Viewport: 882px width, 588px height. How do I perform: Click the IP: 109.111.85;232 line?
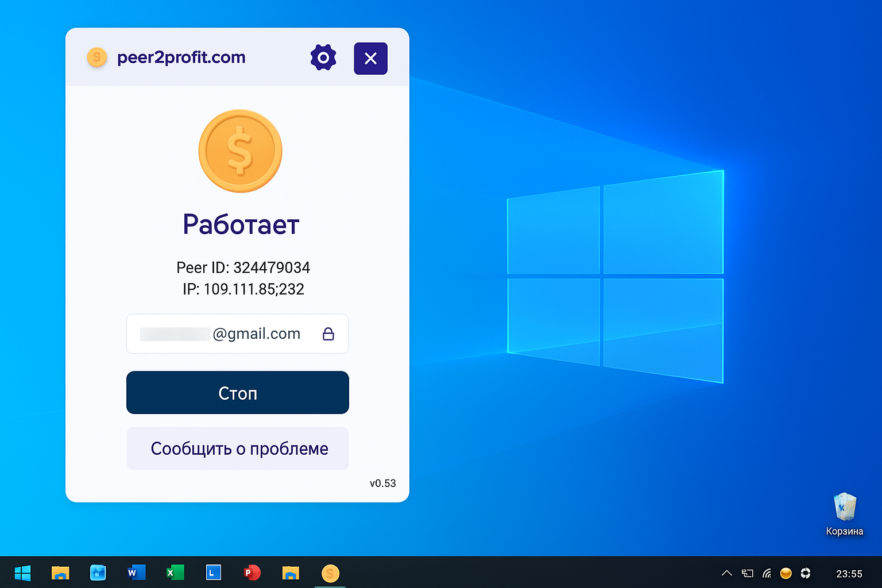(243, 289)
